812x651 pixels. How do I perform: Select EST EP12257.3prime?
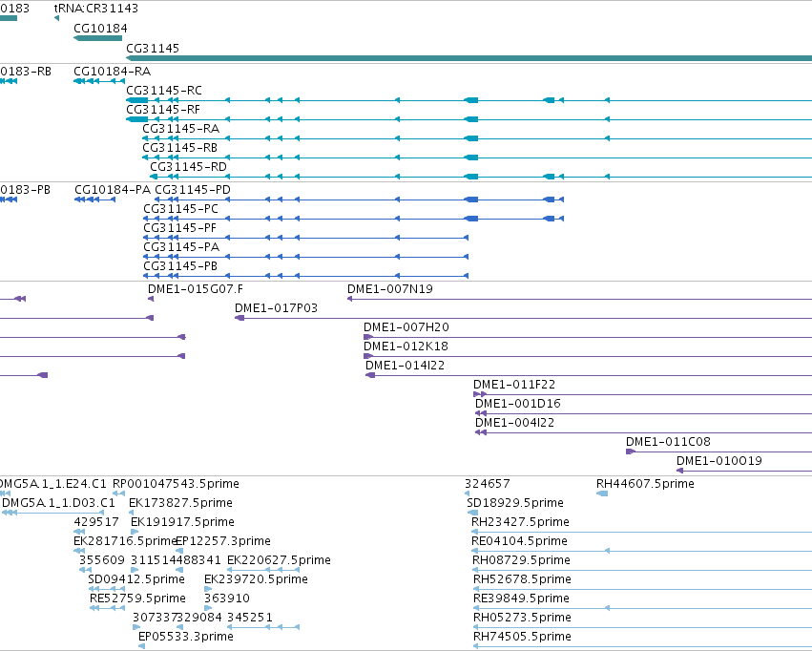pos(223,542)
